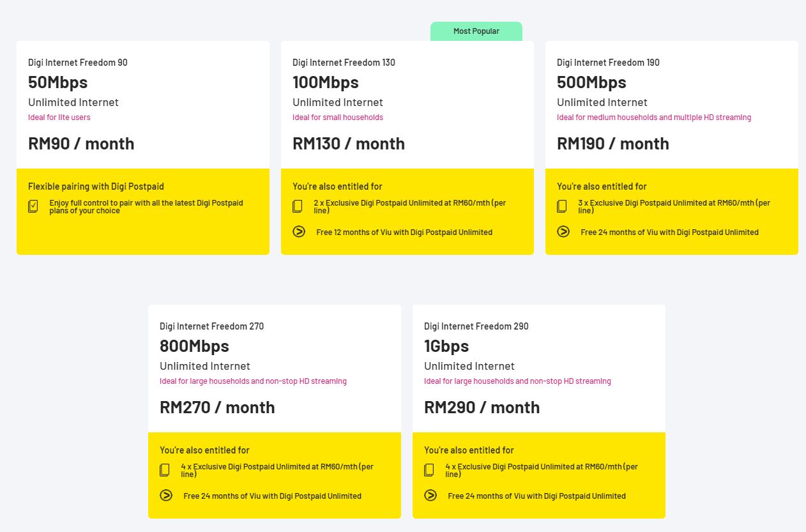Open the Digi Internet Freedom 90 plan title
Viewport: 806px width, 532px height.
[x=77, y=63]
